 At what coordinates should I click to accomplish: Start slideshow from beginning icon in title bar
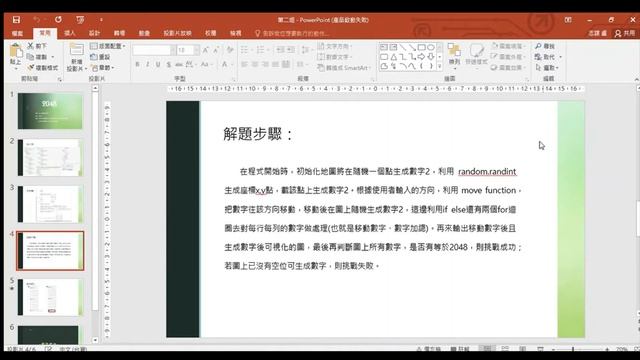click(x=80, y=20)
